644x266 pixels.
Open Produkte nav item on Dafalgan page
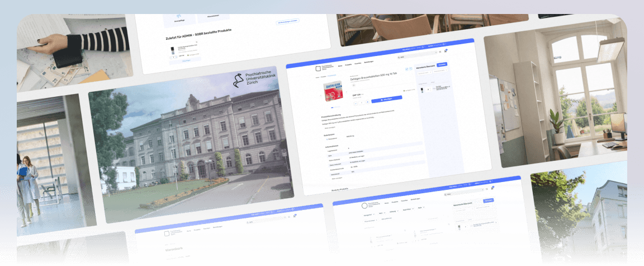[x=348, y=64]
